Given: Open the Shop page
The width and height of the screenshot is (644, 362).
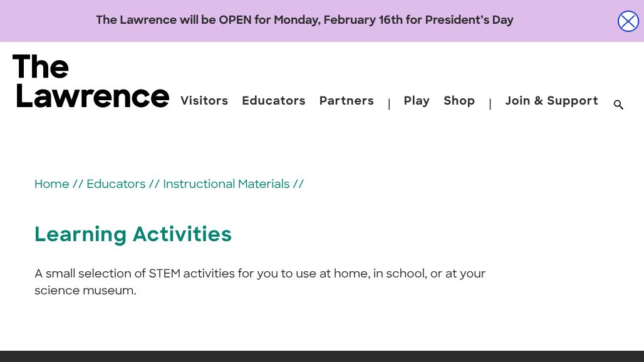Looking at the screenshot, I should coord(459,101).
